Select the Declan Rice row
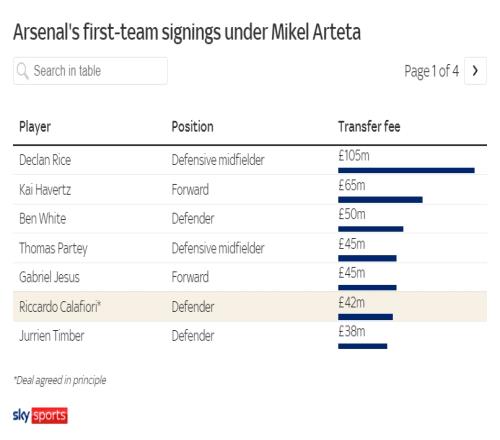 [x=250, y=160]
